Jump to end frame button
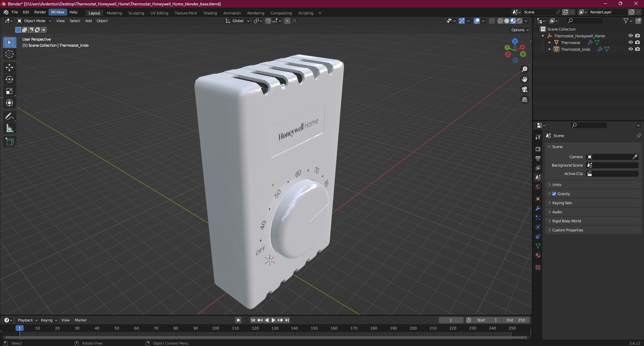 pyautogui.click(x=287, y=320)
